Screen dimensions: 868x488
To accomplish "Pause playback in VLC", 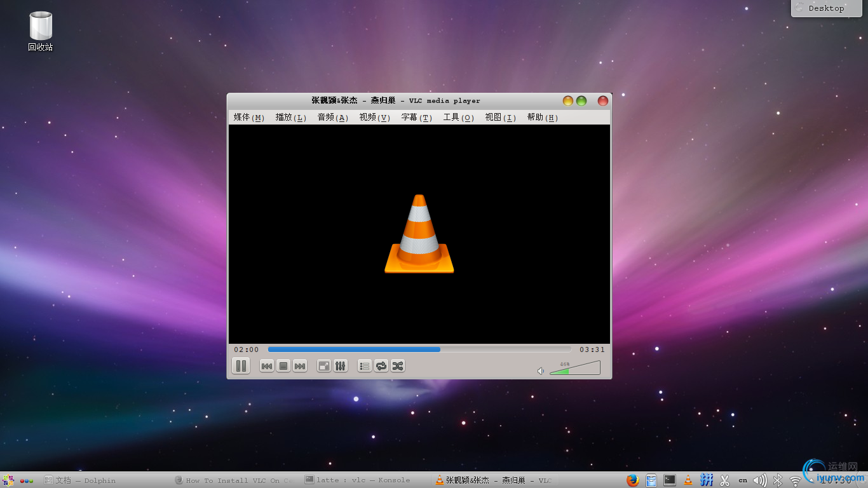I will (x=241, y=366).
